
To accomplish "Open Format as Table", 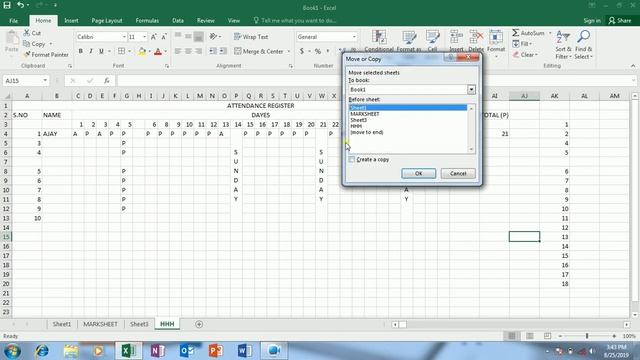I will (x=409, y=41).
